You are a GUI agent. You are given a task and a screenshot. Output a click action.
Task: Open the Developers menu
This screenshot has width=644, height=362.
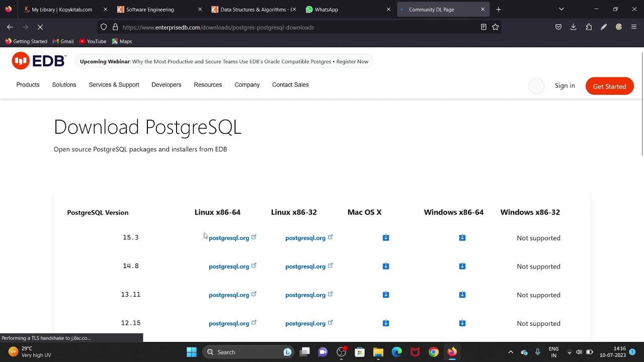pos(166,85)
